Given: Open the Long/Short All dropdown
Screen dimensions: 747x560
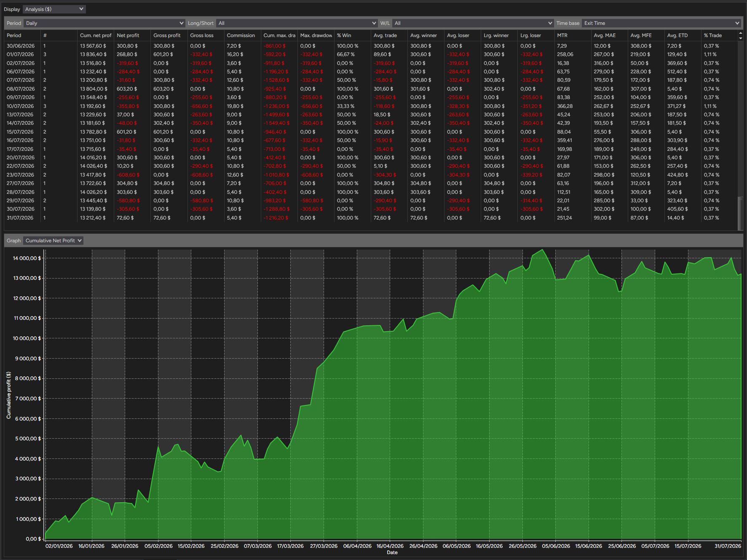Looking at the screenshot, I should pyautogui.click(x=297, y=23).
